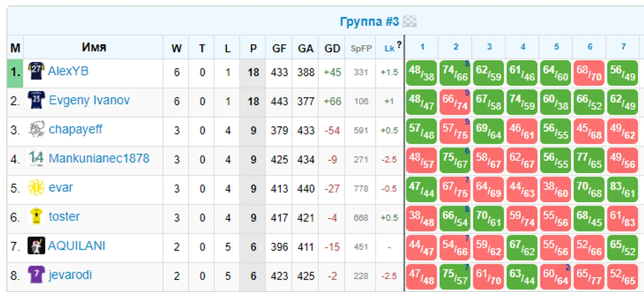Screen dimensions: 644x292
Task: Click jevarodi's purple number 7 jersey icon
Action: tap(36, 275)
